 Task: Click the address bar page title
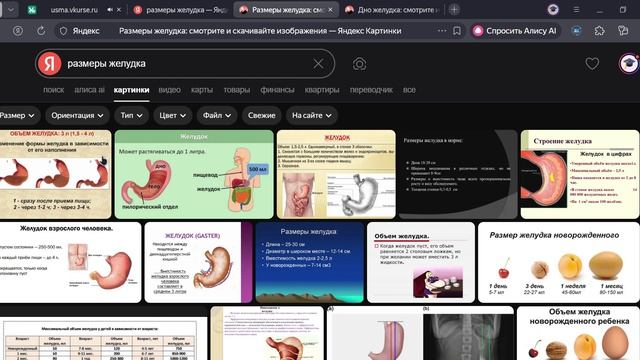[x=260, y=31]
